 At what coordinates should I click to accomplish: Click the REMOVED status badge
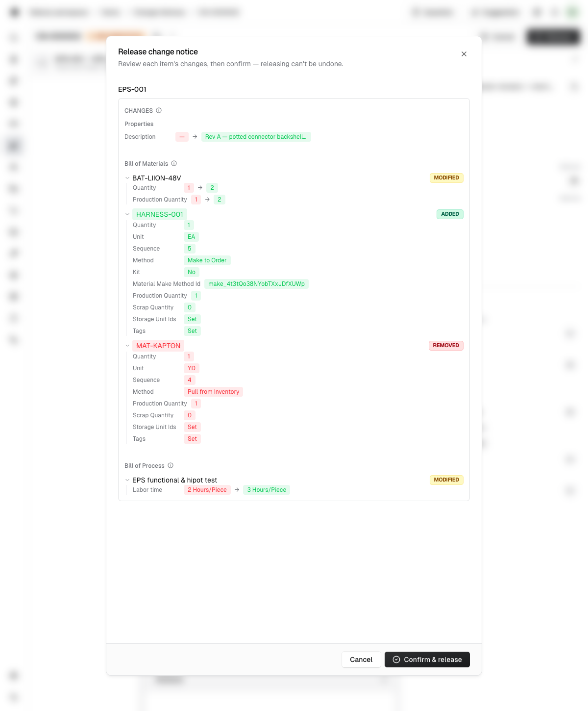(446, 346)
